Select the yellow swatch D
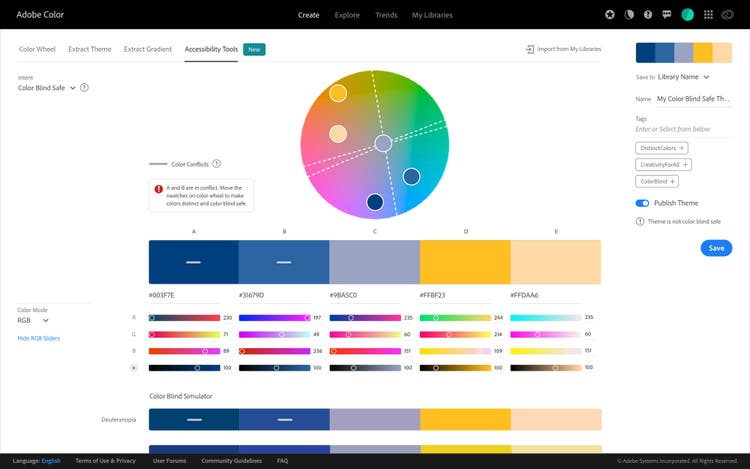 (x=465, y=262)
